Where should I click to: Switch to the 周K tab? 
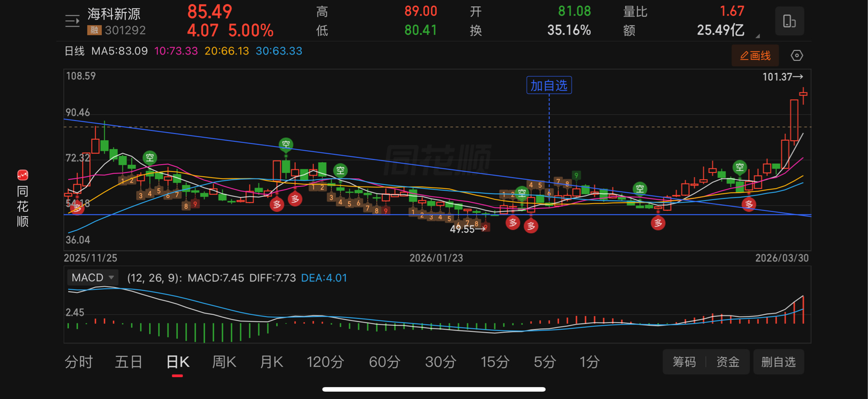pyautogui.click(x=224, y=362)
